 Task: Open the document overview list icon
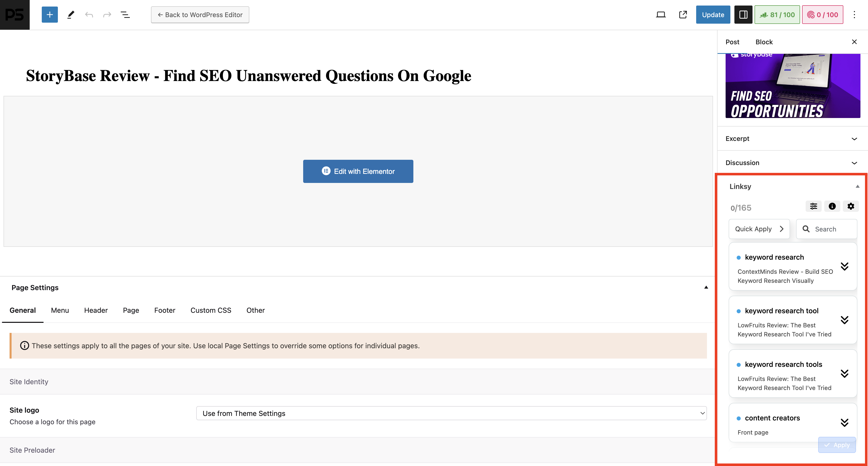tap(125, 15)
